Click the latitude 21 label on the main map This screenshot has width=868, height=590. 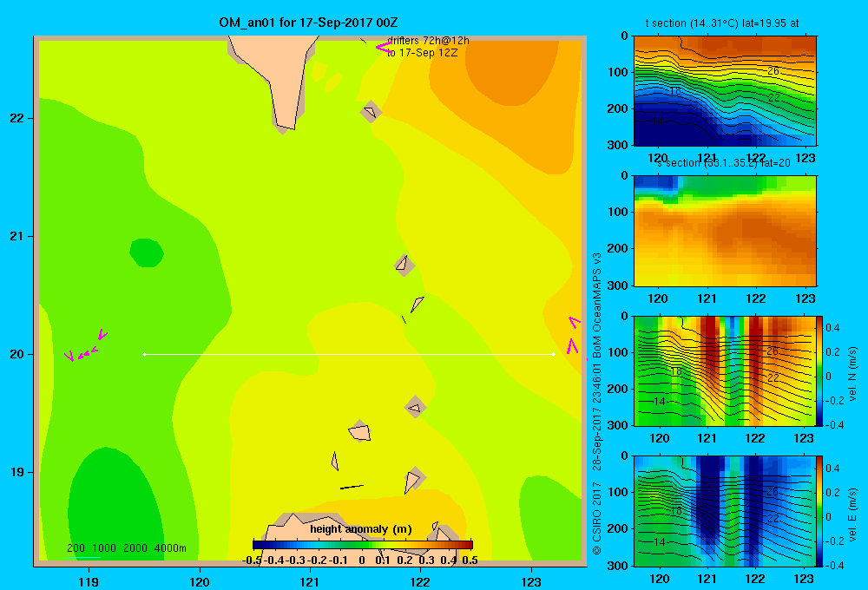tap(17, 236)
